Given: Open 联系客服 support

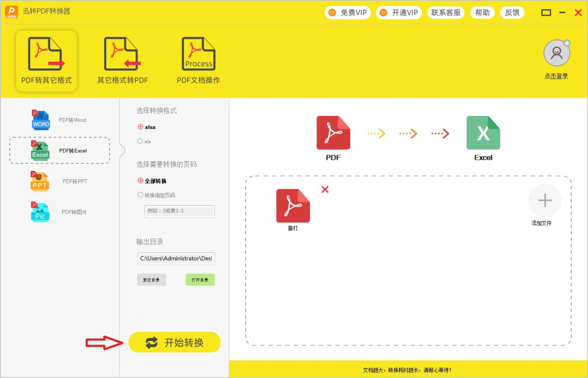Looking at the screenshot, I should click(x=446, y=13).
